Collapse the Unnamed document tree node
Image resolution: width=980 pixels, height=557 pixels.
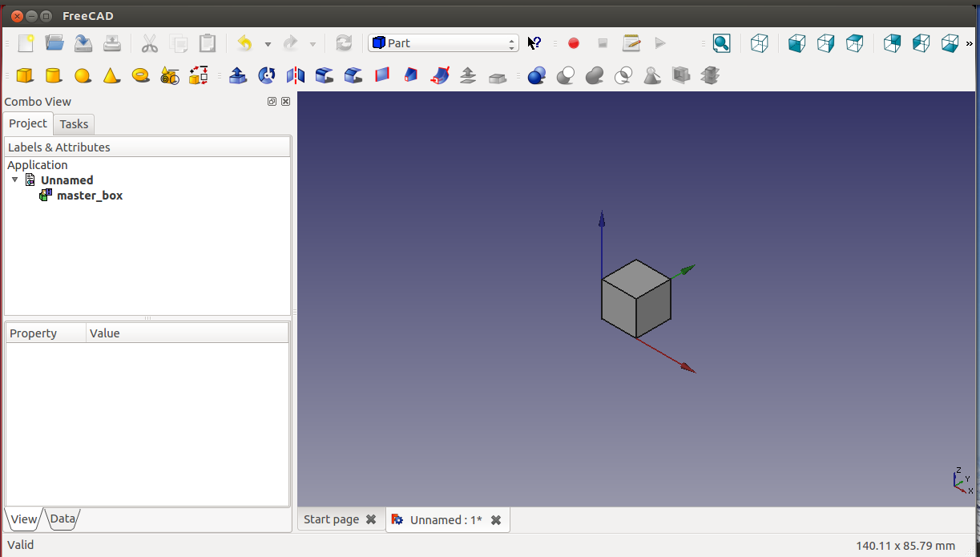[15, 180]
